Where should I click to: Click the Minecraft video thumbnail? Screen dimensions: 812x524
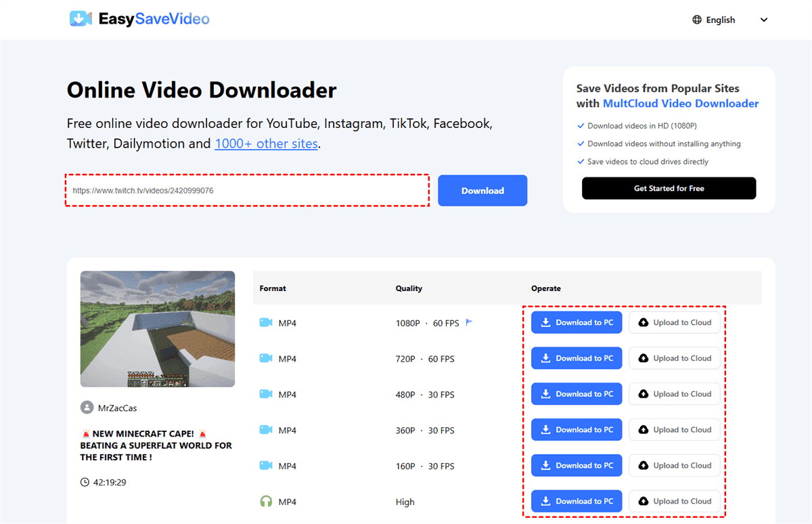pyautogui.click(x=158, y=329)
